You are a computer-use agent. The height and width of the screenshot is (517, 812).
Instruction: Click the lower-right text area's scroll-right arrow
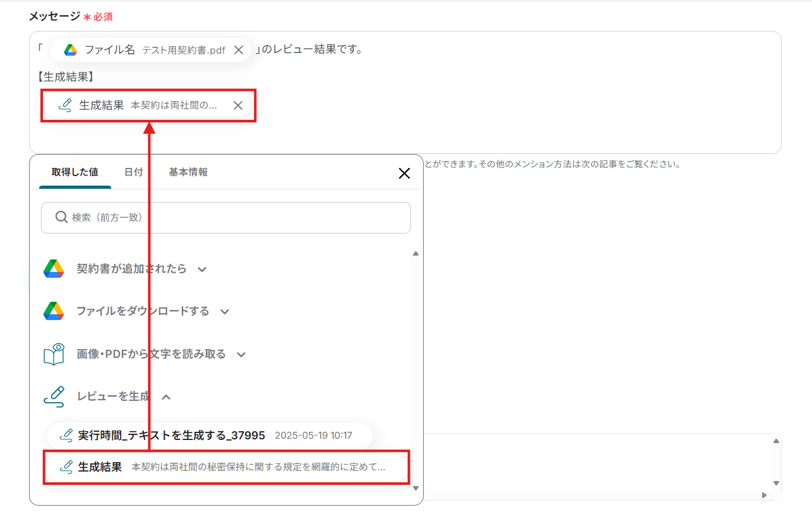[765, 496]
